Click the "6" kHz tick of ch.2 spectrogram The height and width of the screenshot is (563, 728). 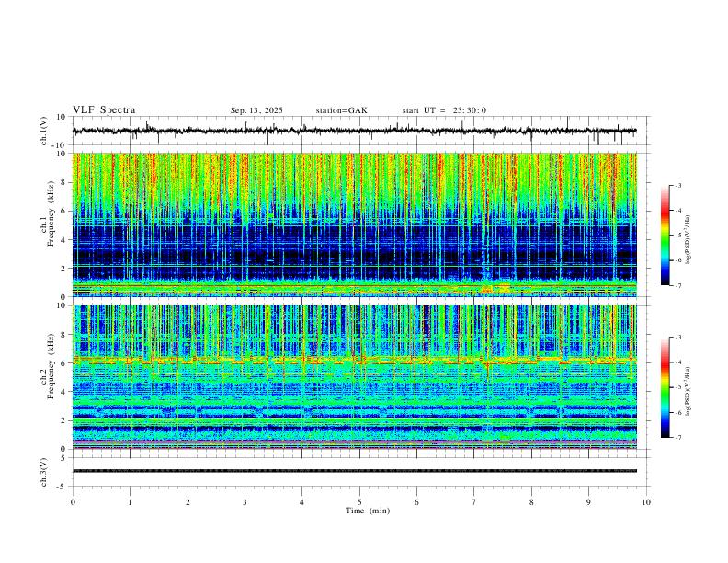coord(63,363)
